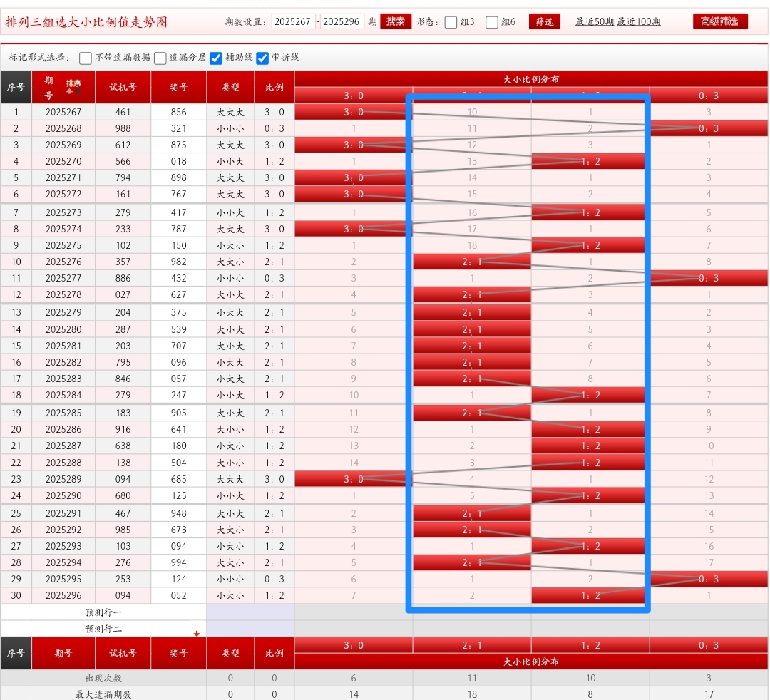The height and width of the screenshot is (700, 770).
Task: Check the 组3 form filter
Action: coord(451,22)
